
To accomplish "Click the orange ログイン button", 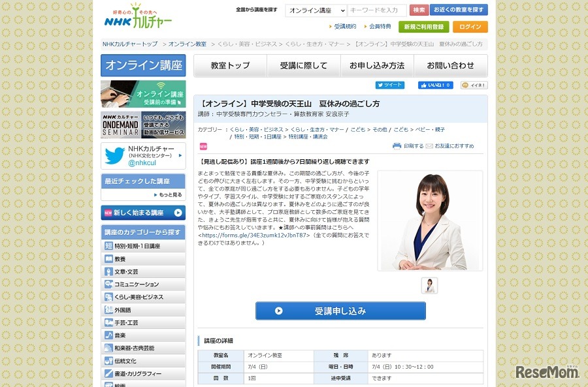I will click(x=471, y=27).
